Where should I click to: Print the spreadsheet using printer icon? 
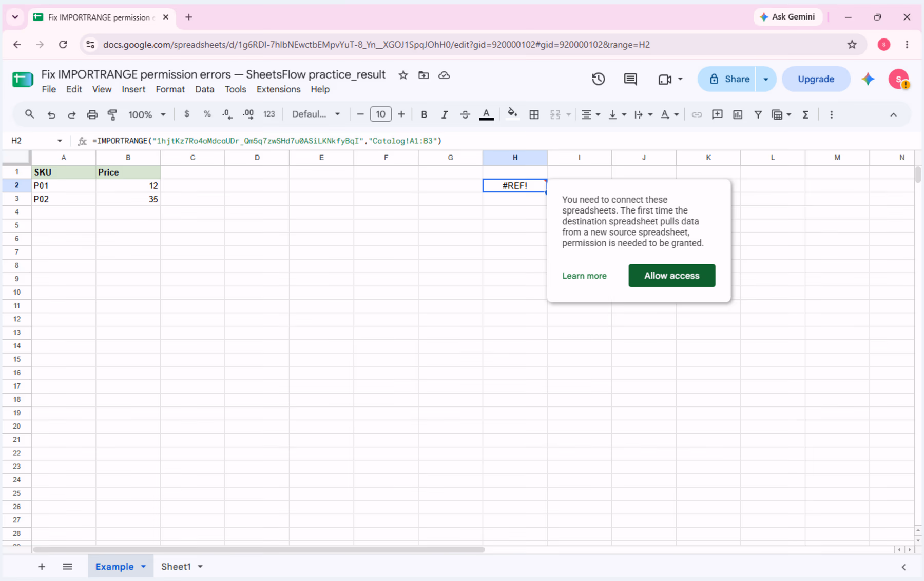92,114
